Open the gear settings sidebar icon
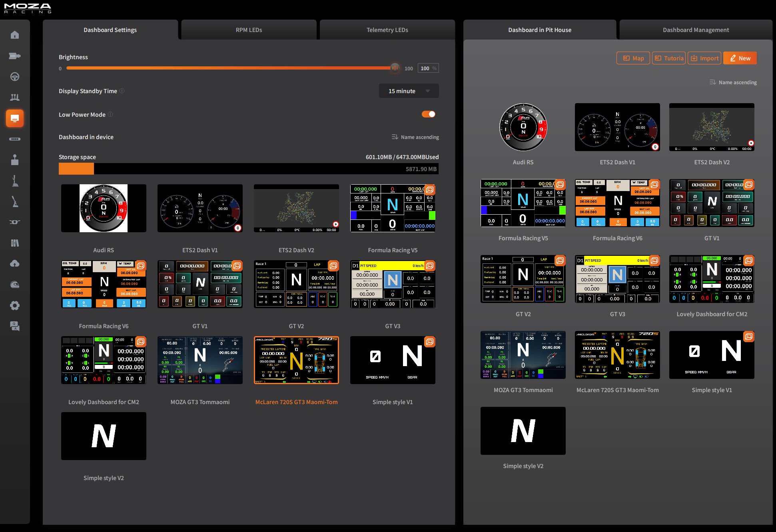This screenshot has width=776, height=532. [x=15, y=306]
